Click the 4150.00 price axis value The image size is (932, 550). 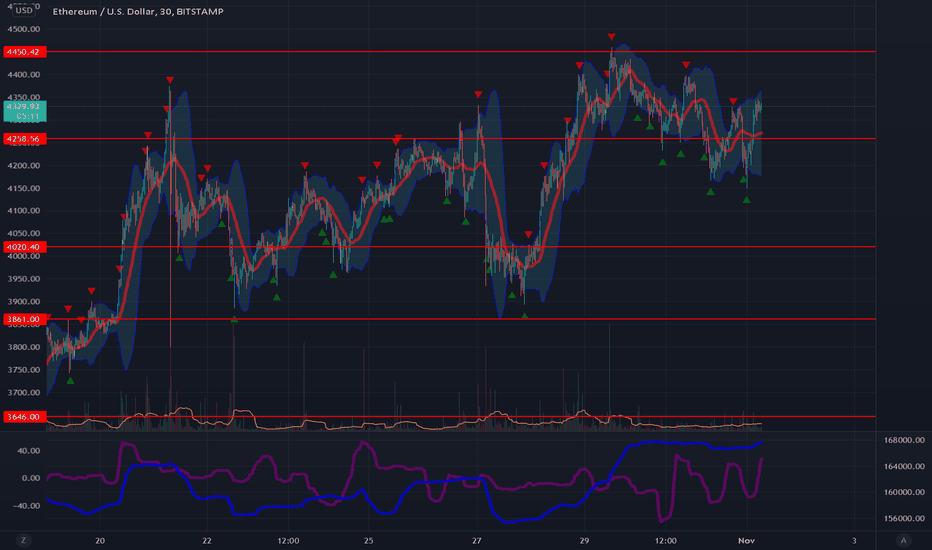(24, 188)
